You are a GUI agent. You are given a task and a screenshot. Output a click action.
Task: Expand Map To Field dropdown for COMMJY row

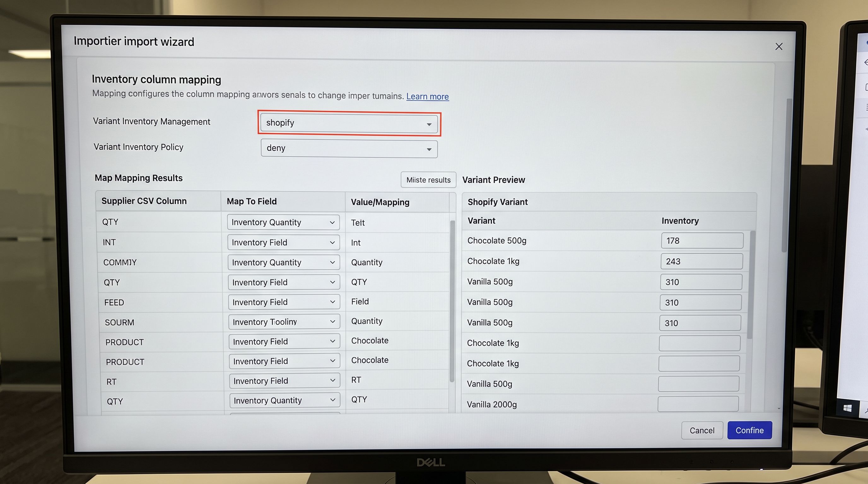click(284, 262)
